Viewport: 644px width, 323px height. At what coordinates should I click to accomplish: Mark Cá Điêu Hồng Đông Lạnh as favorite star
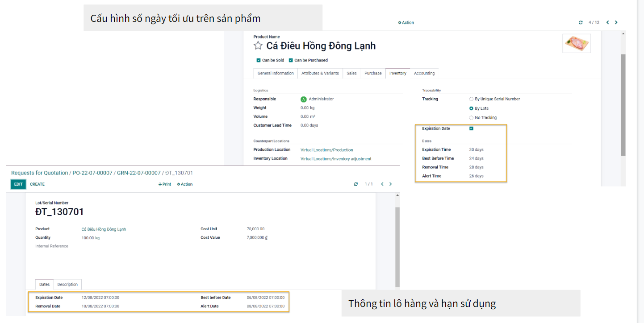click(x=258, y=46)
